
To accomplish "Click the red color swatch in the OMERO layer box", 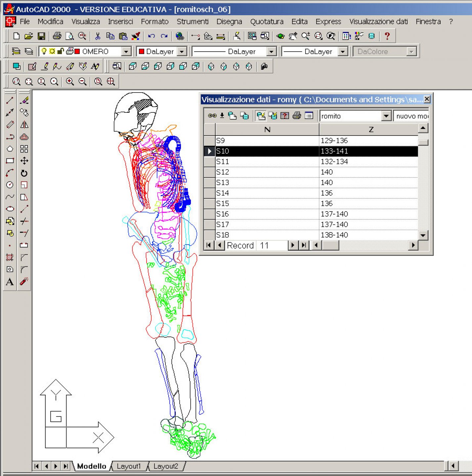I will pyautogui.click(x=77, y=52).
